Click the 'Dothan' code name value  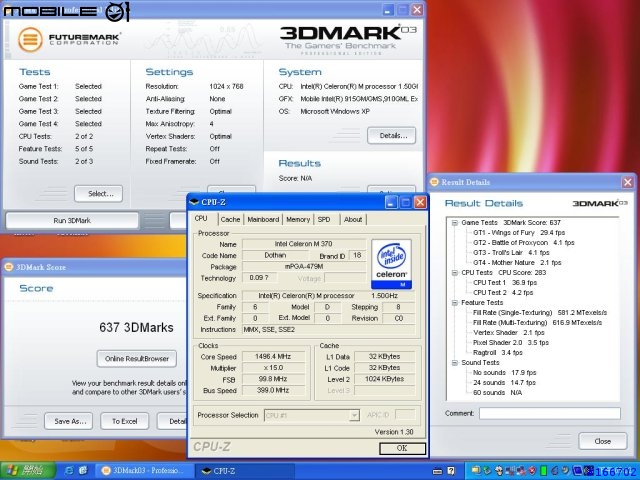click(275, 256)
